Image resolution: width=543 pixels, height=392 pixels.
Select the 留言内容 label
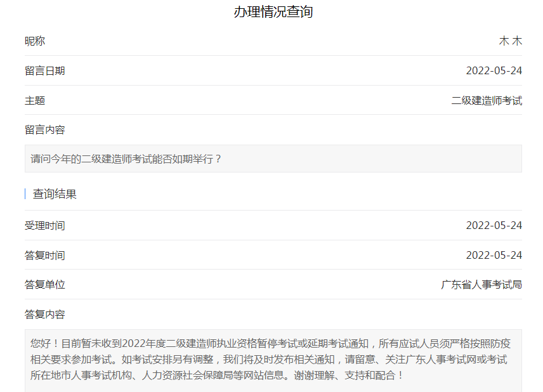point(44,130)
